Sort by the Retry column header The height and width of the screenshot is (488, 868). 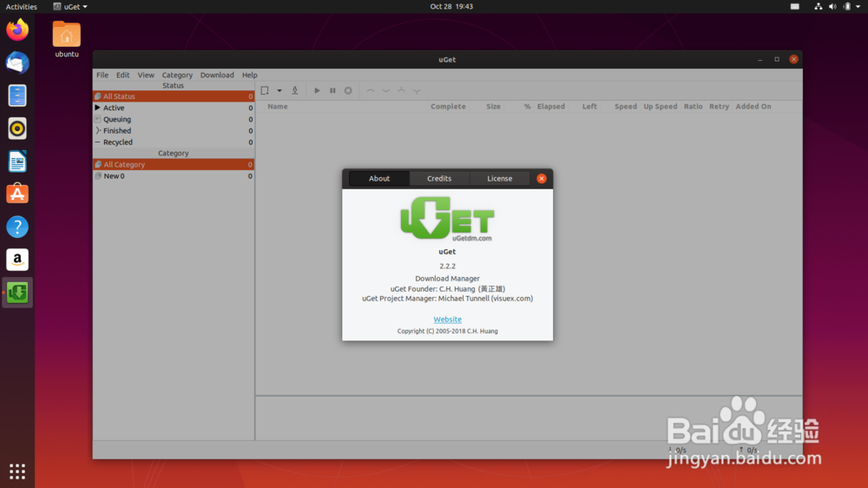tap(719, 106)
